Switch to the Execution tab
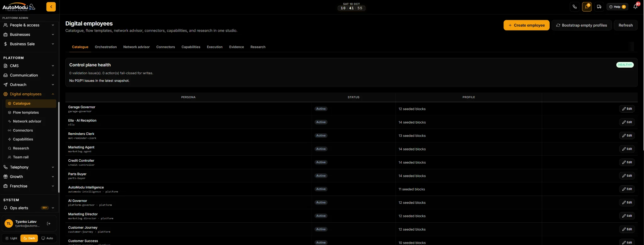This screenshot has width=644, height=245. pyautogui.click(x=214, y=47)
